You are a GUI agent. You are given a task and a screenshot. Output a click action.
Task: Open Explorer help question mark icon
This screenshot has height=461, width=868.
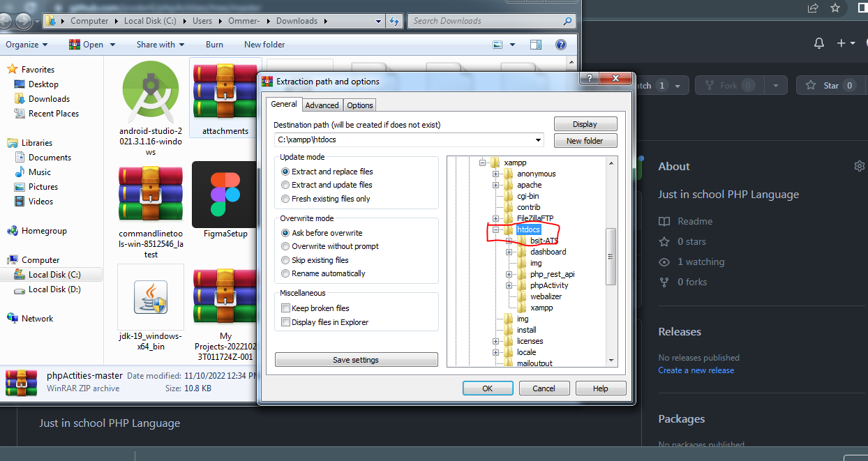pos(560,45)
